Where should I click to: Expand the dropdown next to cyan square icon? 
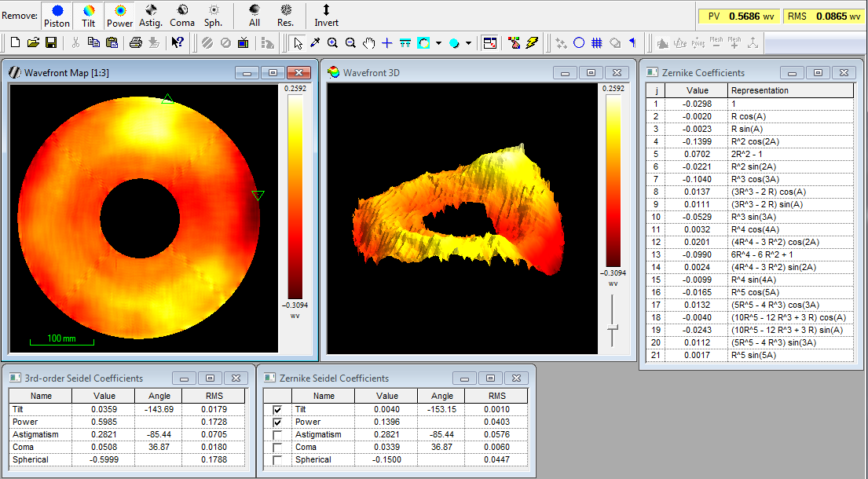[x=438, y=43]
